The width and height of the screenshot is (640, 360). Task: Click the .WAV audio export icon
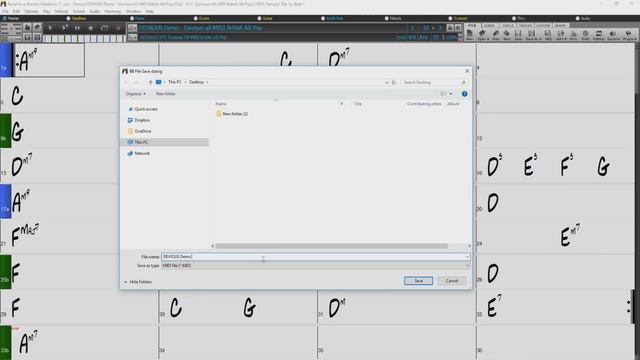(x=561, y=34)
